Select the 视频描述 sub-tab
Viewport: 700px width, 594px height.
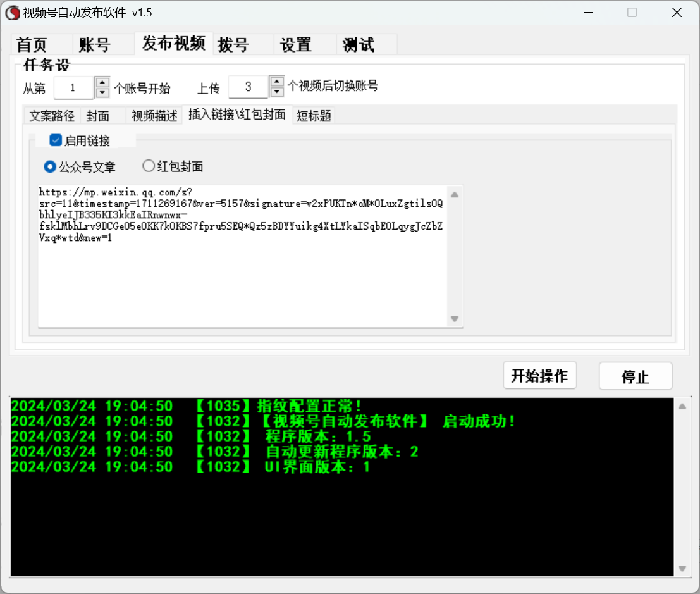point(154,116)
